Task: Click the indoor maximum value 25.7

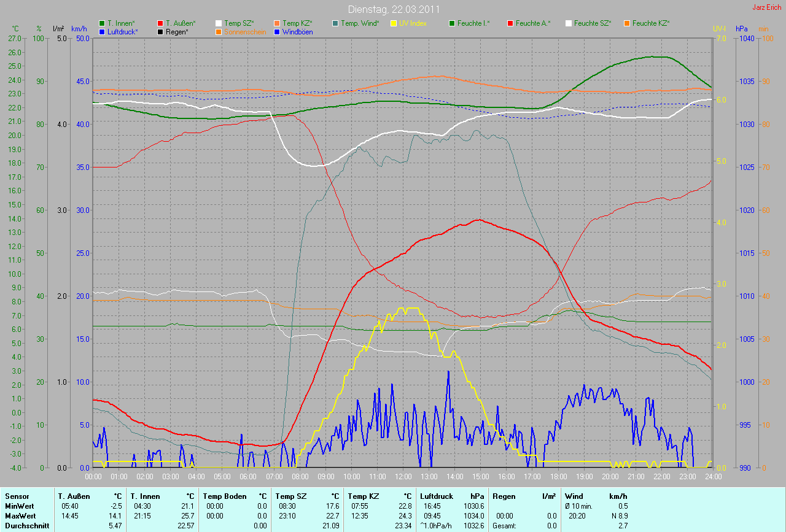Action: (x=188, y=515)
